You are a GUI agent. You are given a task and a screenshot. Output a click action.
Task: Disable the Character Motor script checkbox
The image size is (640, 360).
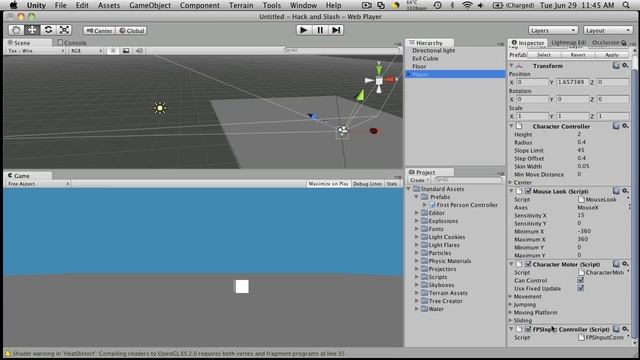[528, 264]
